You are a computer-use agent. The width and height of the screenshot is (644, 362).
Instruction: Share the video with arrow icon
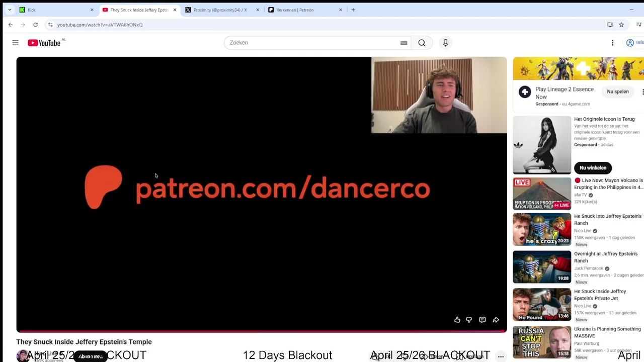496,320
